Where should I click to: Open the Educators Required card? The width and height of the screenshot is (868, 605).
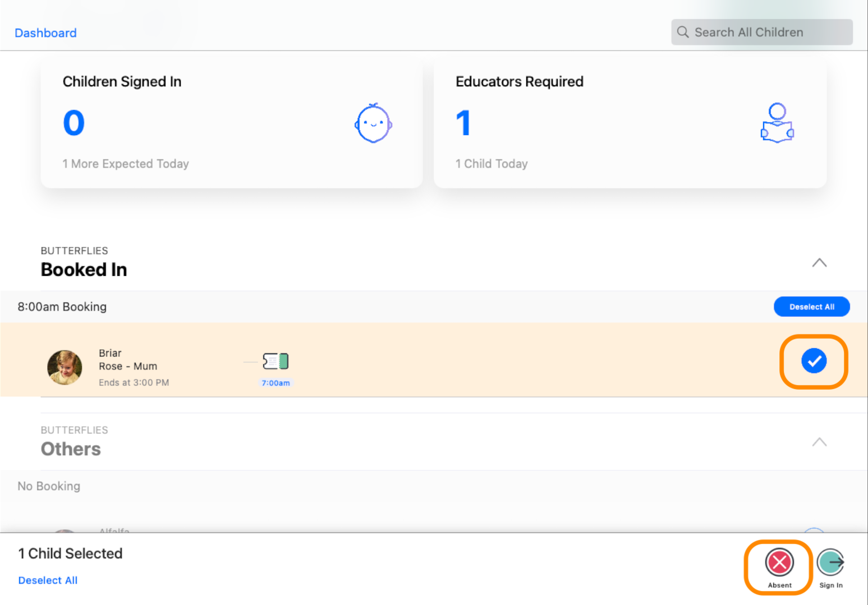[x=630, y=123]
